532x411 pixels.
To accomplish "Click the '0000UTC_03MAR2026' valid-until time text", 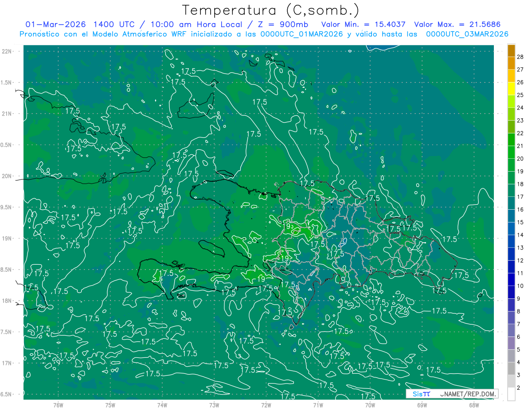I will [x=467, y=34].
